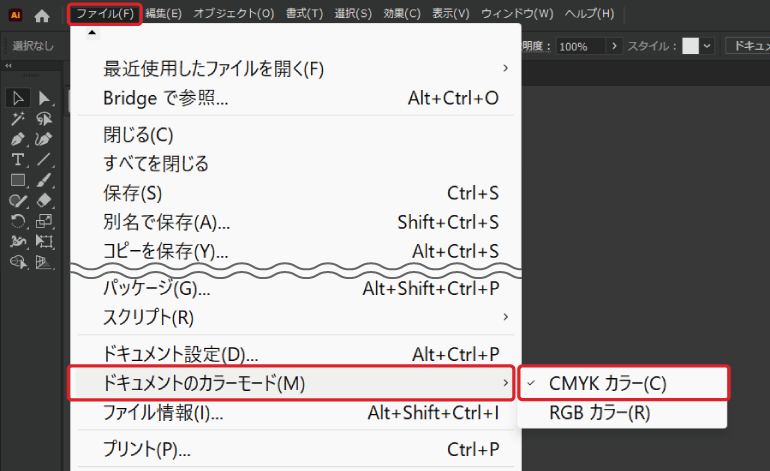The image size is (770, 471).
Task: Choose パッケージ(G)...
Action: tap(296, 288)
